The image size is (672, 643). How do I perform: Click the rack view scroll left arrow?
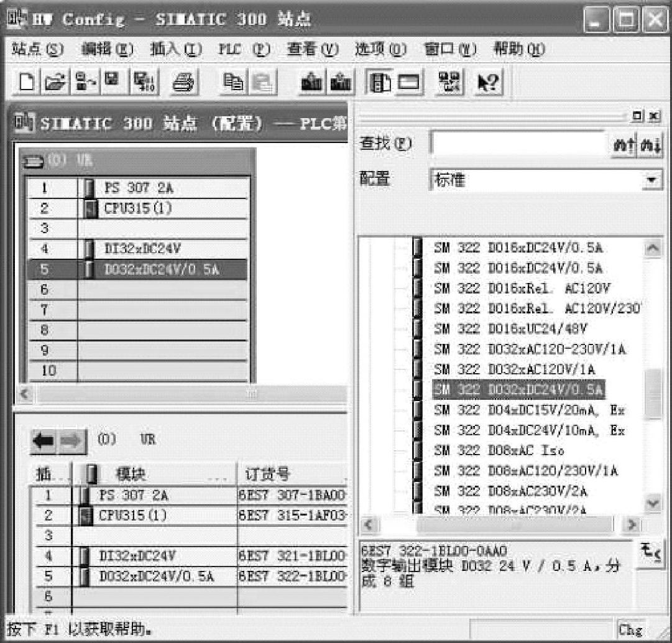25,394
